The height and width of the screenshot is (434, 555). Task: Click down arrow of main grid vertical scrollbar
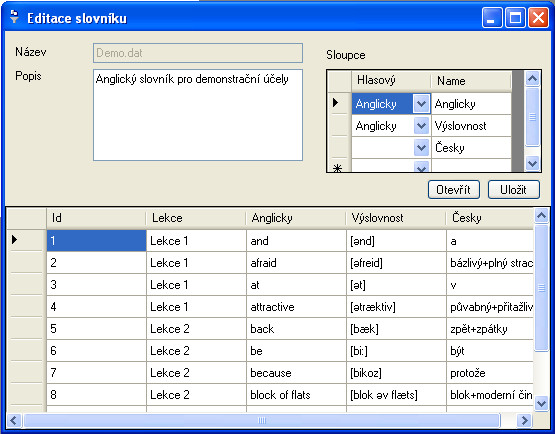542,404
